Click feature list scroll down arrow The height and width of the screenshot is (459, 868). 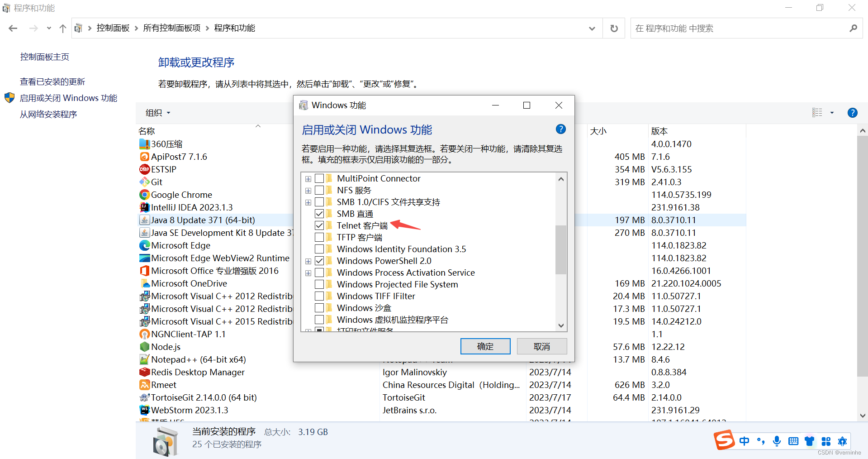(561, 325)
